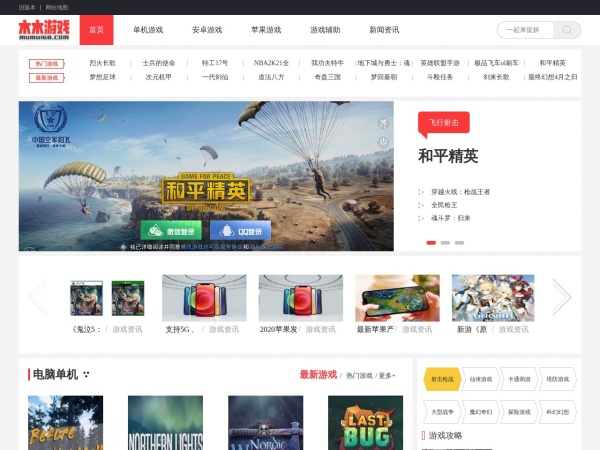Viewport: 600px width, 450px height.
Task: Open the 最终幻想4月之归 game link
Action: click(x=553, y=77)
